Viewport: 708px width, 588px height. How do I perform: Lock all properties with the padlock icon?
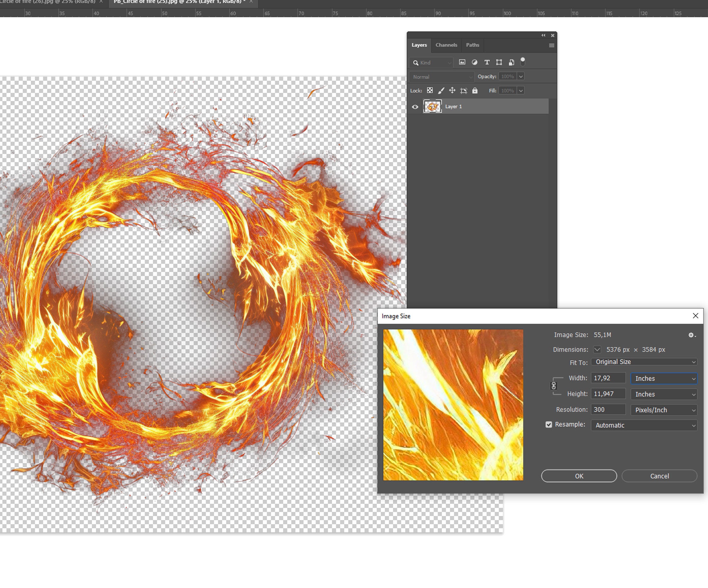pos(475,90)
